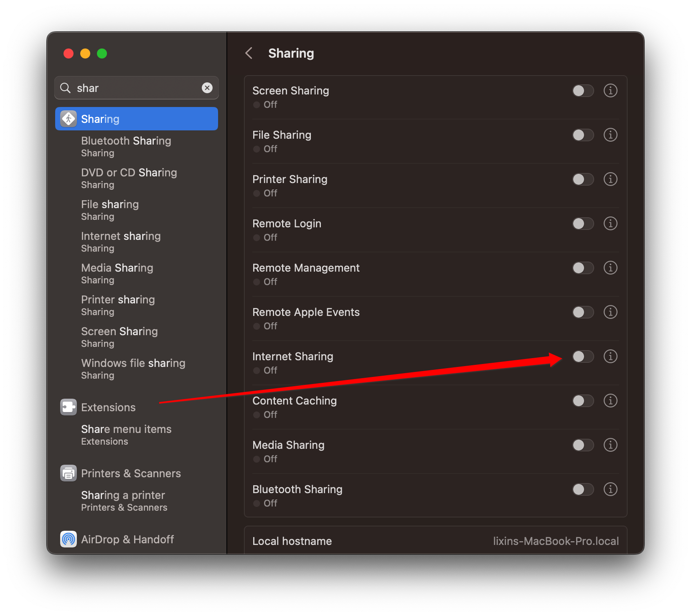The image size is (691, 616).
Task: Select Share menu items result
Action: 137,435
